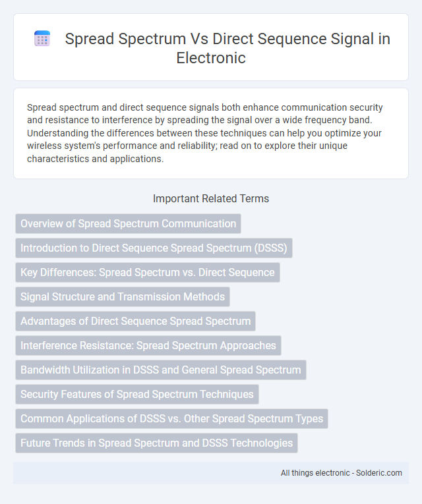
Task: Click the Important Related Terms heading
Action: click(x=211, y=199)
